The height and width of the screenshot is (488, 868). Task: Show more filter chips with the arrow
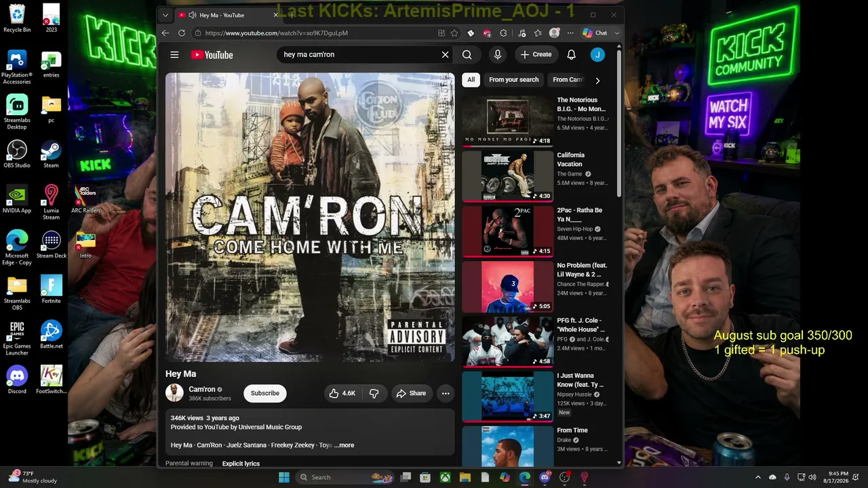597,80
